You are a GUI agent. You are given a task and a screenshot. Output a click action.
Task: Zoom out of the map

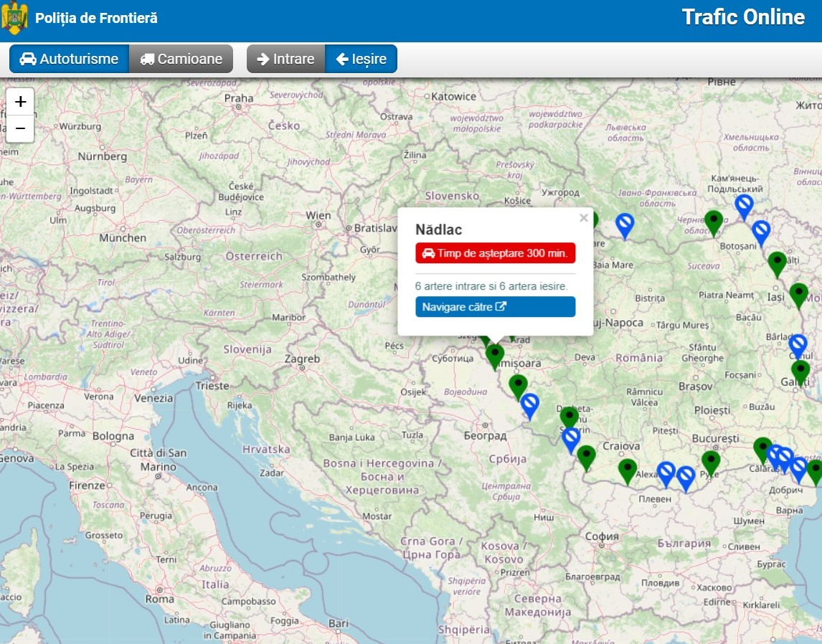point(20,128)
